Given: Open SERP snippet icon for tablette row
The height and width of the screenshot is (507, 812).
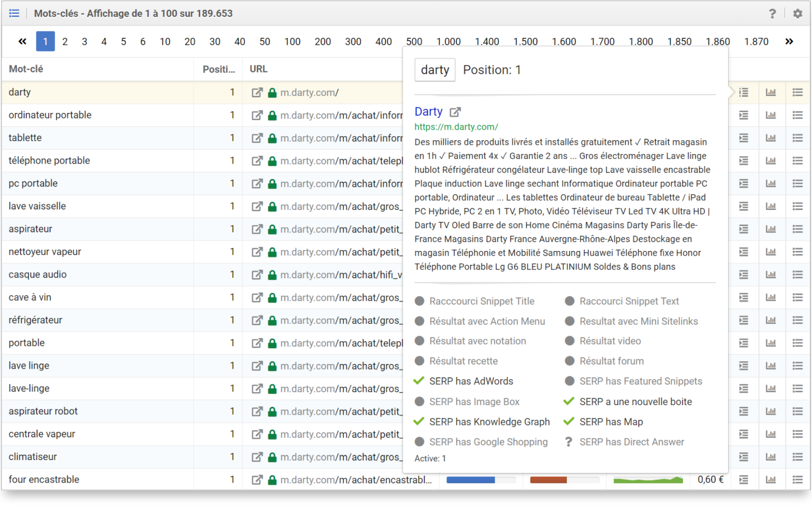Looking at the screenshot, I should [744, 138].
